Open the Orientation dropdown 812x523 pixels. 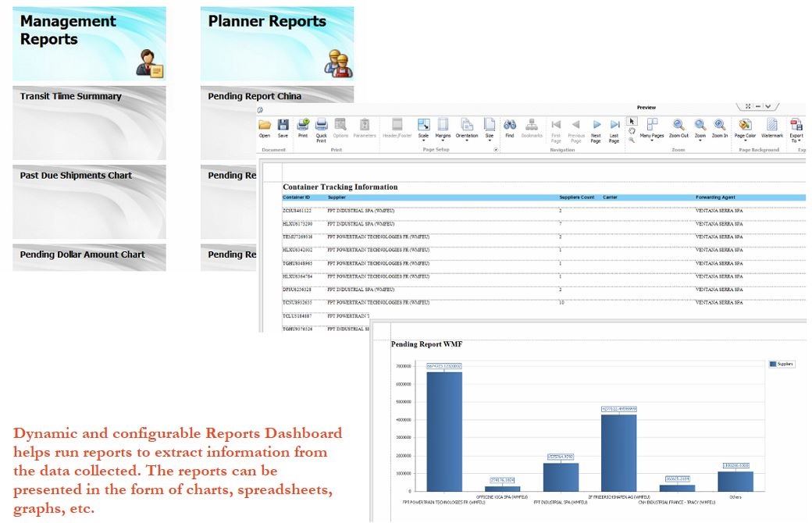coord(467,130)
